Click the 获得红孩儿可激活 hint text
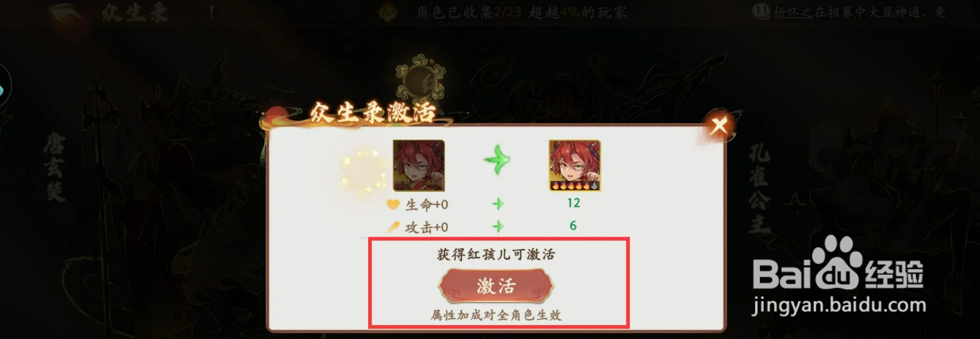This screenshot has width=980, height=339. click(x=496, y=255)
